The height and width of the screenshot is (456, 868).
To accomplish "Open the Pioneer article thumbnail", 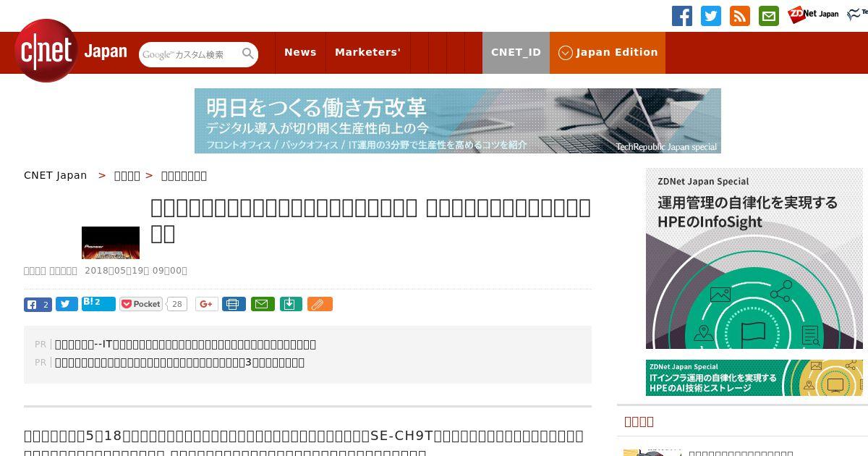I will click(x=111, y=242).
